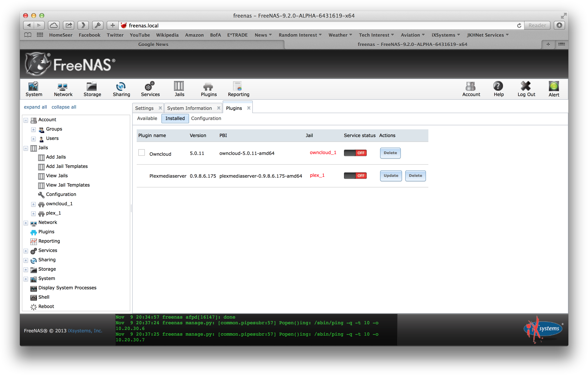Screen dimensions: 588x375
Task: Open the Network toolbar icon
Action: coord(63,89)
